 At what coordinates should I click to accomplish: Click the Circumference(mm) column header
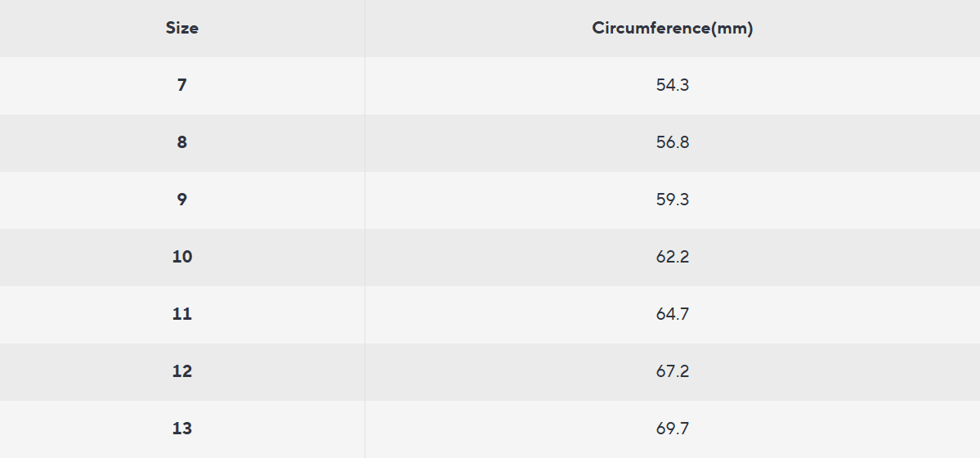tap(672, 28)
